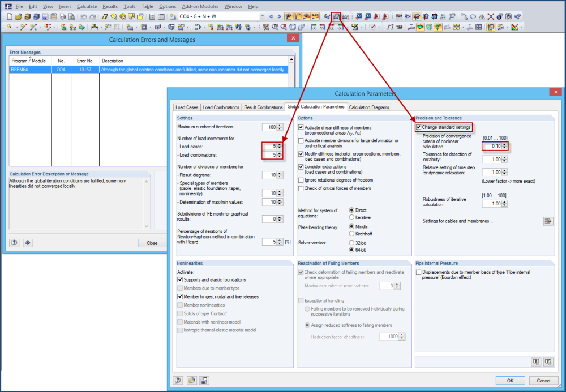Switch to Result Combinations tab

click(x=263, y=107)
